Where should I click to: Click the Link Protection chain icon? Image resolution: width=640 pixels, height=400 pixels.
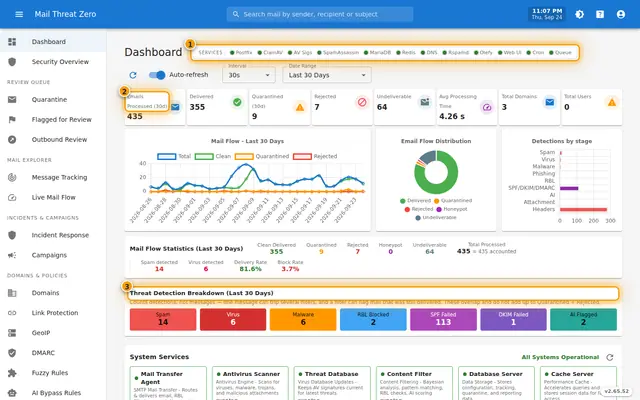(12, 313)
